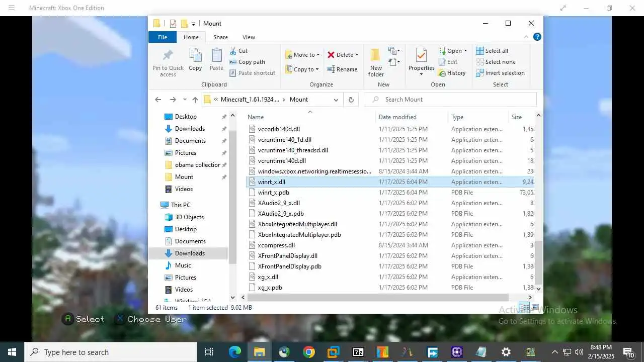Viewport: 644px width, 362px height.
Task: Click the Copy ribbon icon
Action: (x=195, y=60)
